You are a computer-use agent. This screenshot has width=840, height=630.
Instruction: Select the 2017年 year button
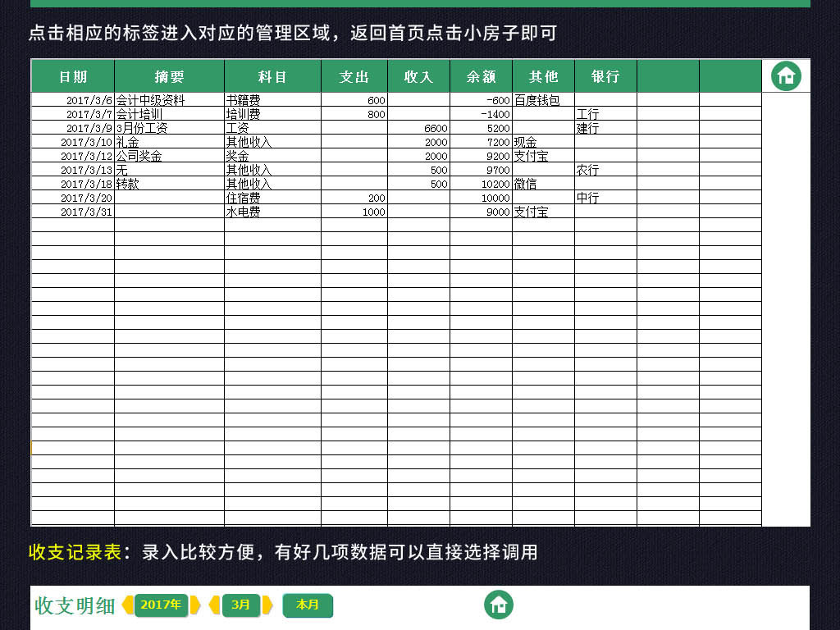click(x=162, y=605)
